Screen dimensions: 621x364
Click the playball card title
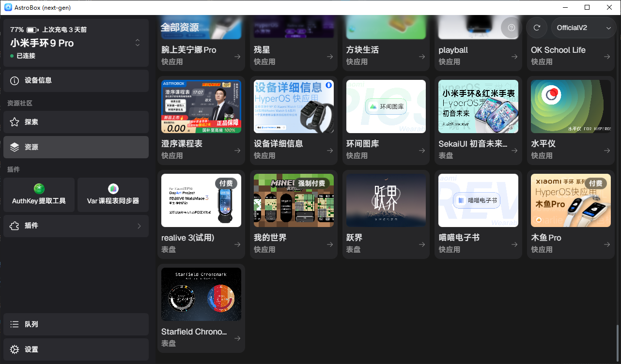pyautogui.click(x=453, y=50)
